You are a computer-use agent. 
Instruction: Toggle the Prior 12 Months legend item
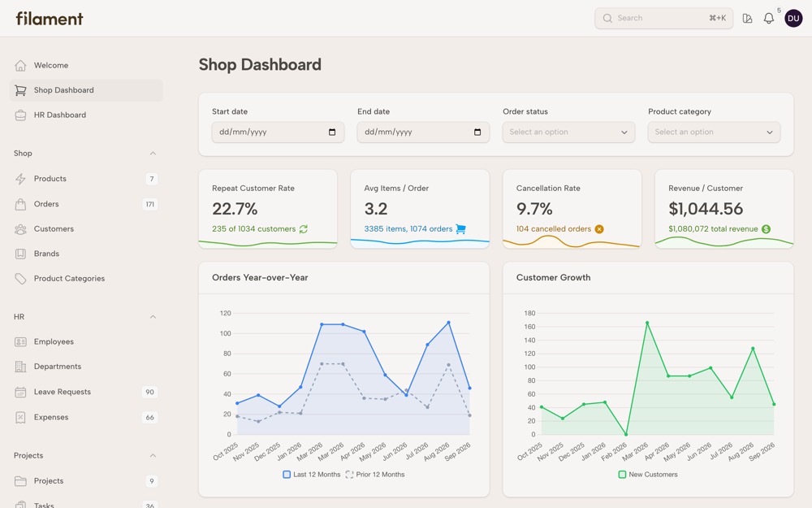(x=375, y=475)
